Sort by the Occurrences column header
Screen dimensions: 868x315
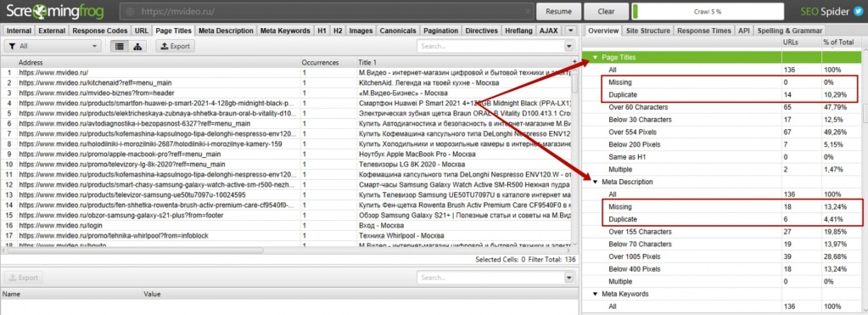(329, 63)
